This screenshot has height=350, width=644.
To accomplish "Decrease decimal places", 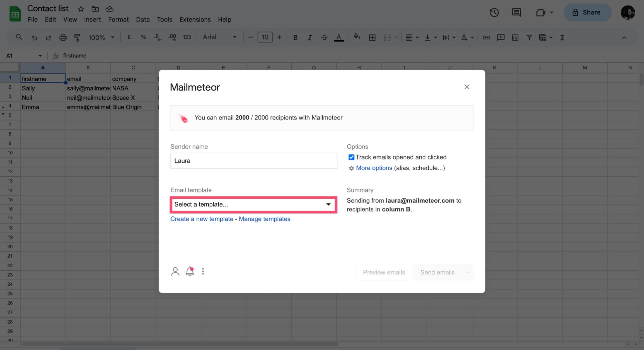I will tap(157, 37).
